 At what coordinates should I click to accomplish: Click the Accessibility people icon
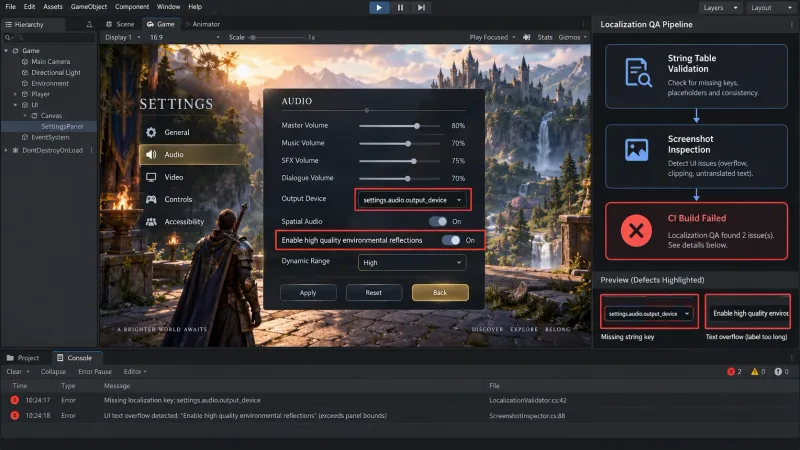(x=151, y=222)
